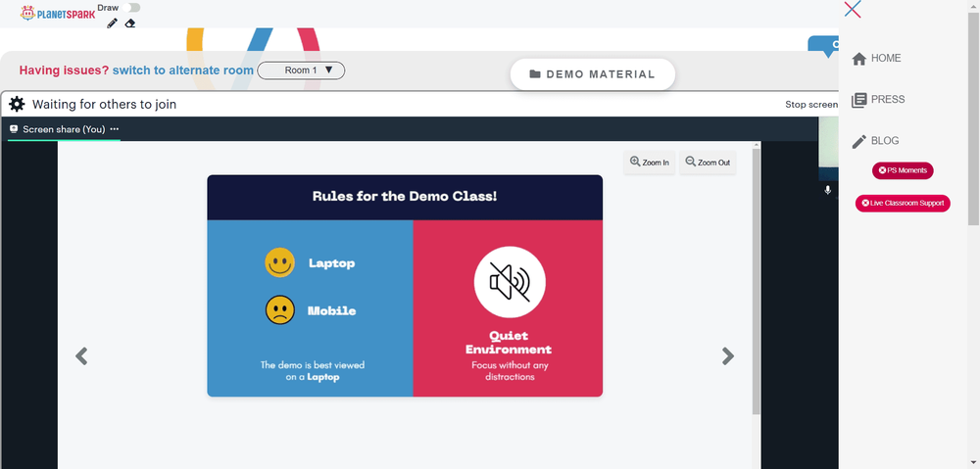This screenshot has height=469, width=980.
Task: Click the muted speaker Quiet Environment icon
Action: click(510, 282)
